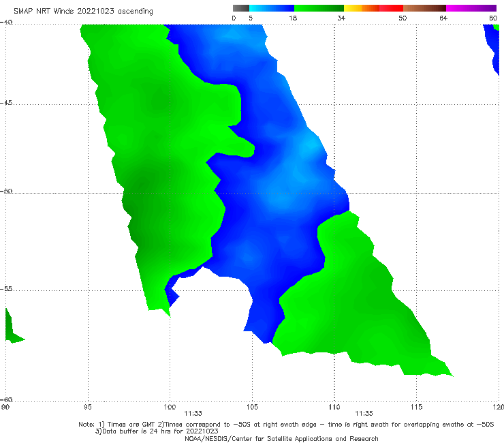Click the colorbar label '50'
504x443 pixels.
[403, 18]
